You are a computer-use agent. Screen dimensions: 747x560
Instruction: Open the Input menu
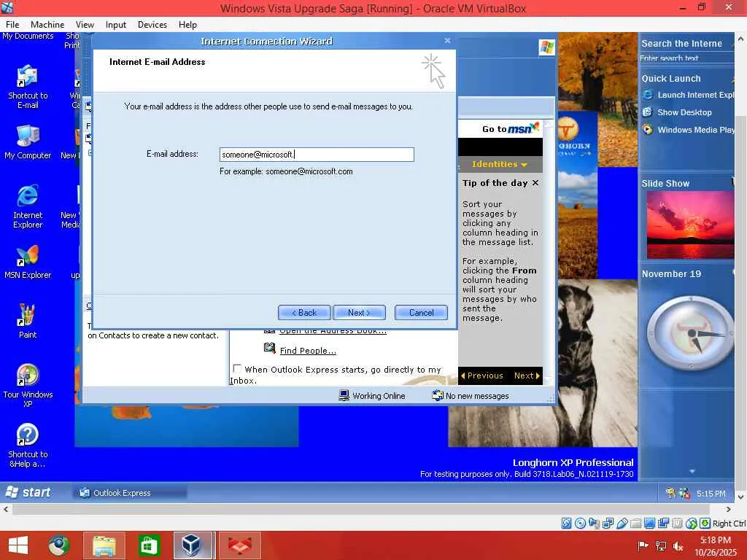116,25
